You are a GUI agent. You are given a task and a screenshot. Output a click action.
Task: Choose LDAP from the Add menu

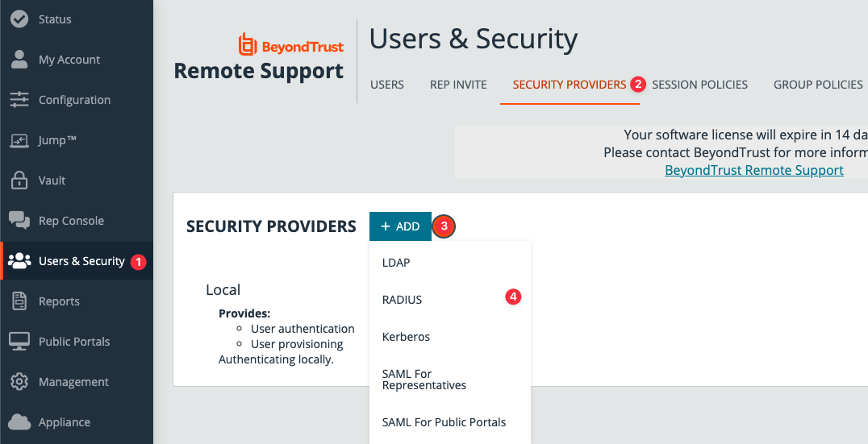click(x=396, y=263)
